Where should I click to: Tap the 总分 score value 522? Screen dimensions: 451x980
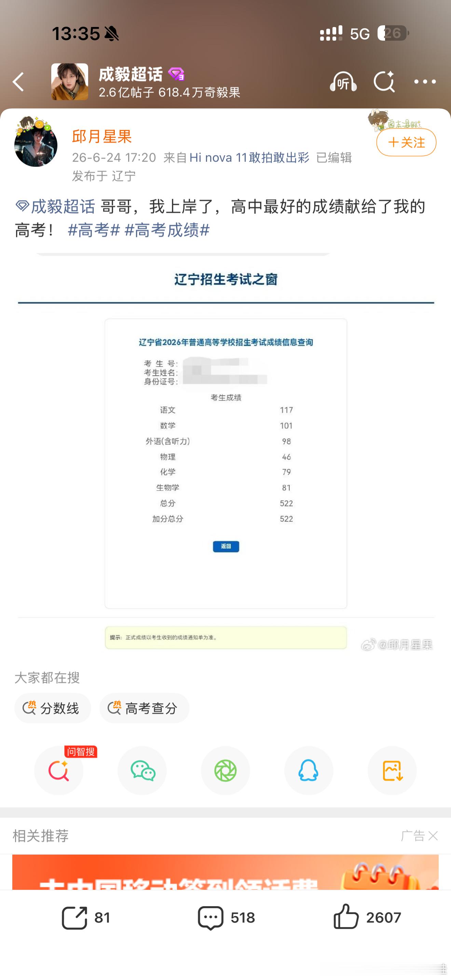point(286,503)
